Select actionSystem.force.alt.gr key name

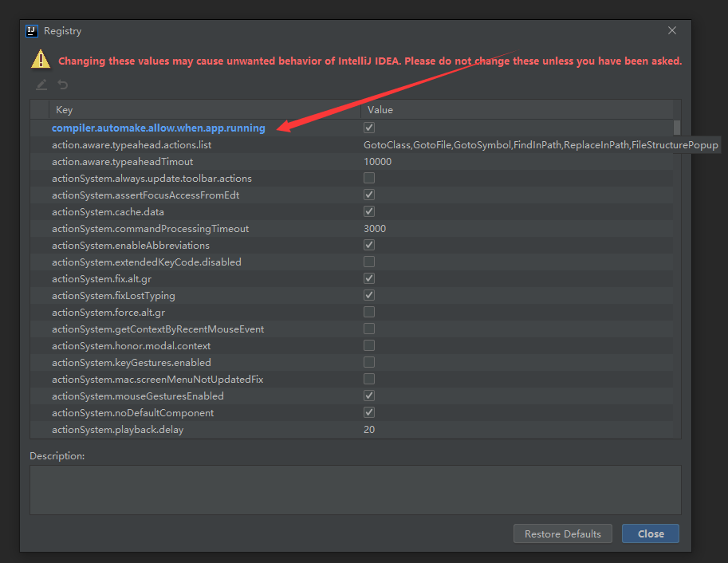pos(108,312)
